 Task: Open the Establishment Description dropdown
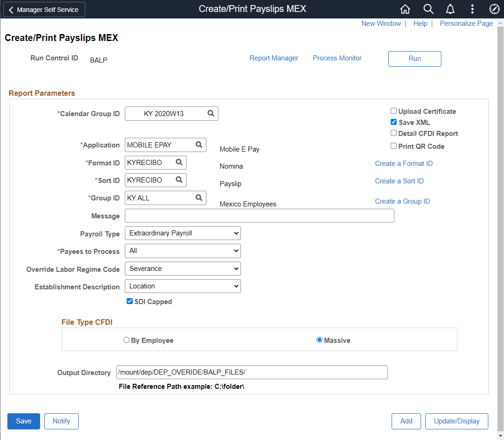pyautogui.click(x=182, y=286)
